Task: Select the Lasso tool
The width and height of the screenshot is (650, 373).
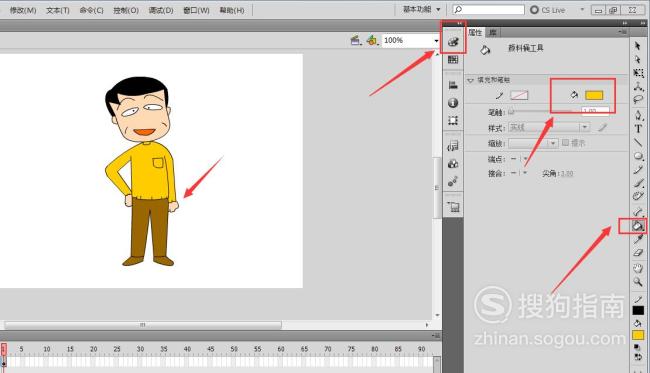Action: [x=638, y=99]
